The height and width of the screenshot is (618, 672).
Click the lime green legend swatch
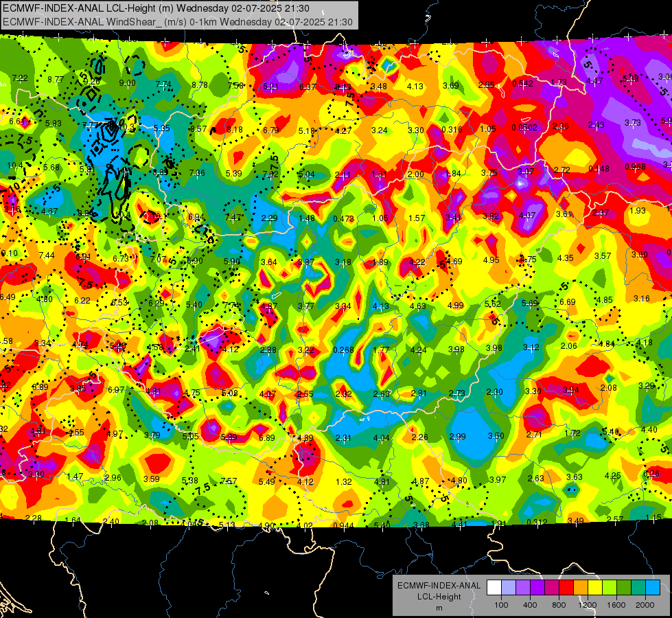[609, 588]
